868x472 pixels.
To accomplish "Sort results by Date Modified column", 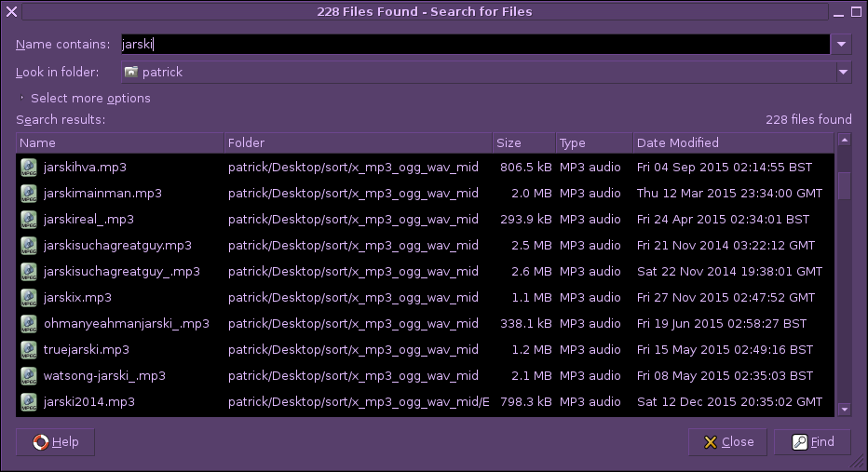I will click(x=732, y=142).
